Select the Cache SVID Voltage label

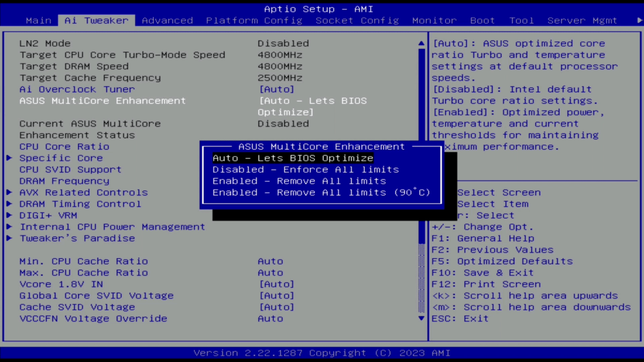[x=77, y=307]
